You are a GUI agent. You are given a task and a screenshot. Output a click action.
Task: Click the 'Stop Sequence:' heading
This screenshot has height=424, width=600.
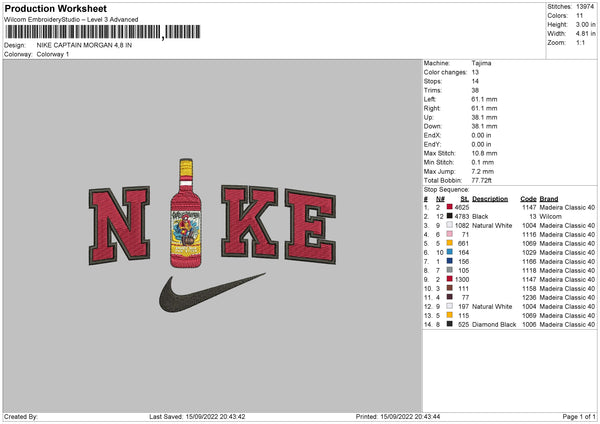click(446, 189)
